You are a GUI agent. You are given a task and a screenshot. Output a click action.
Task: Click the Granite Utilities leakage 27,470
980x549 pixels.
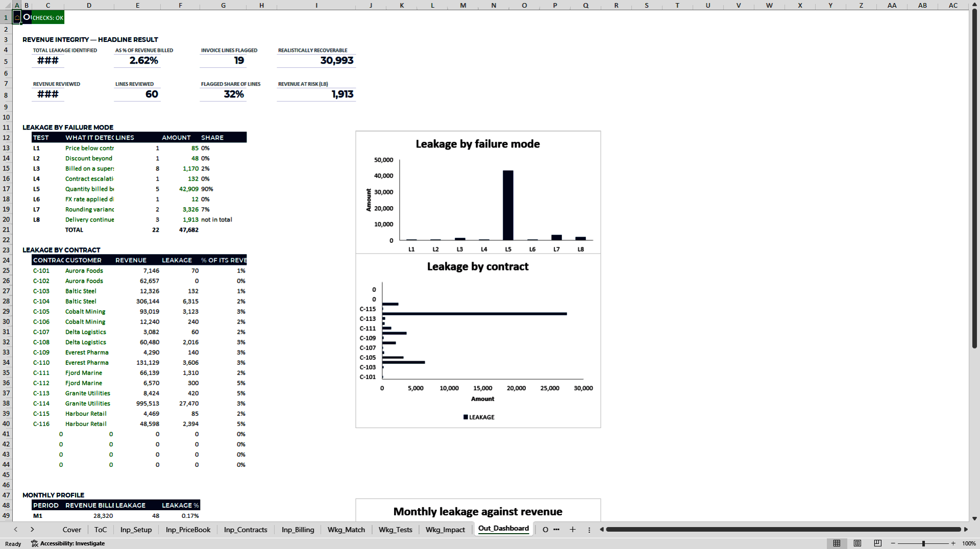click(x=180, y=403)
